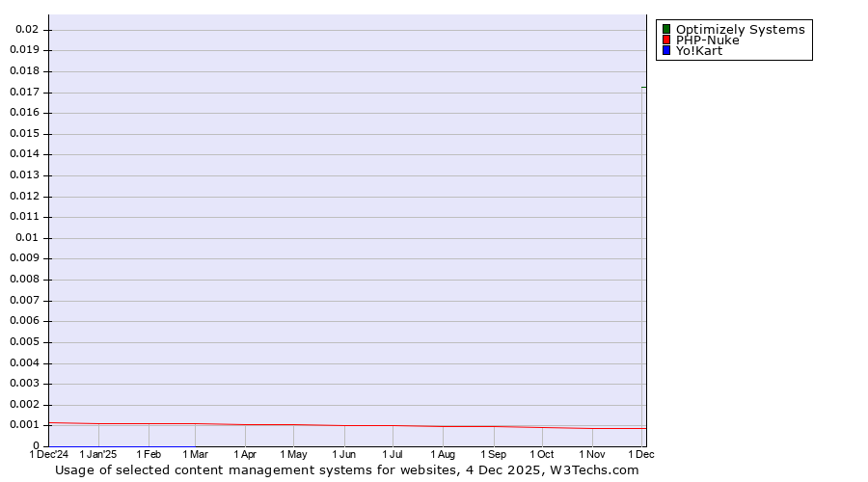Select the Yo!Kart legend label

(x=698, y=50)
